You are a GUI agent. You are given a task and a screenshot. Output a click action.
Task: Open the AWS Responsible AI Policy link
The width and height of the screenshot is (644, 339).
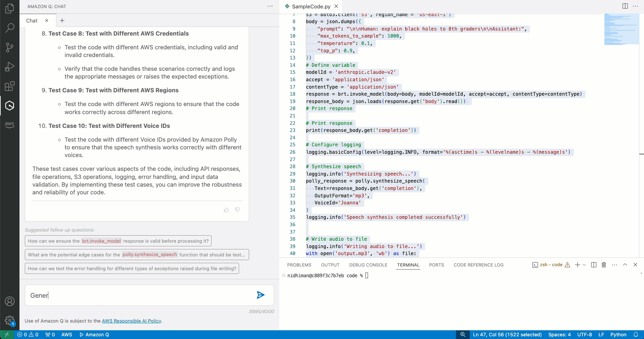[131, 321]
